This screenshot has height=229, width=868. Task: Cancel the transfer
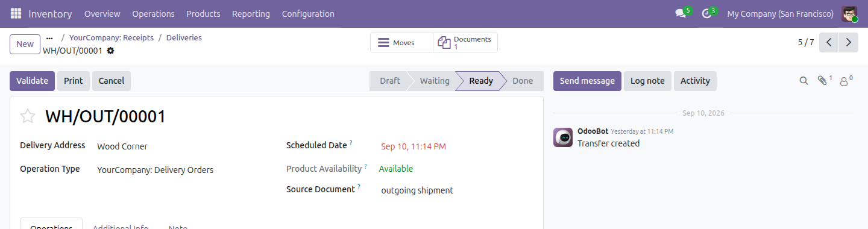tap(112, 81)
